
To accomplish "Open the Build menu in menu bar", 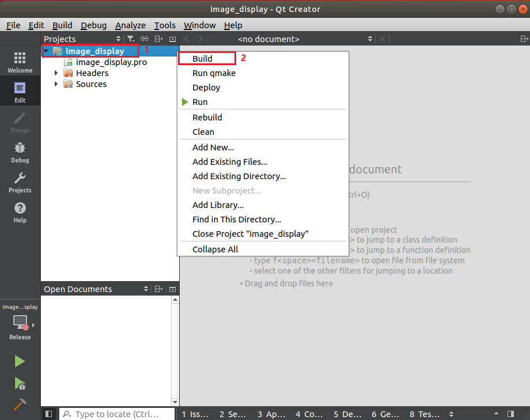I will point(62,25).
